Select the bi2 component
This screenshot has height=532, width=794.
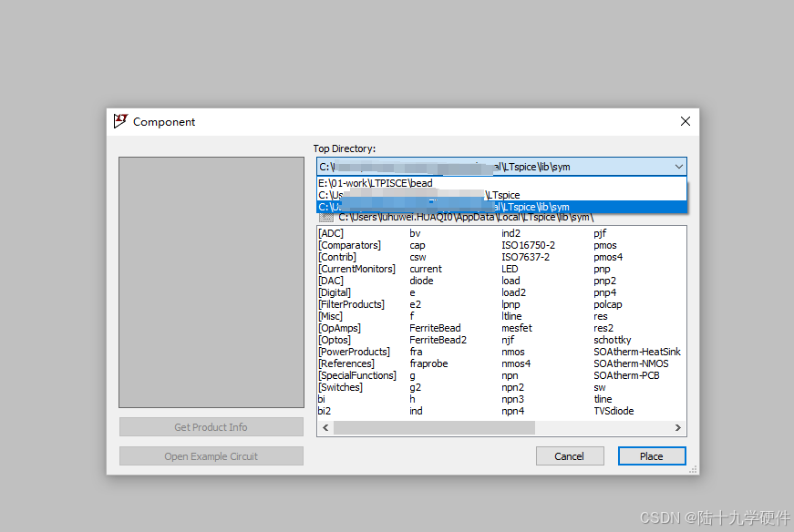[x=325, y=411]
